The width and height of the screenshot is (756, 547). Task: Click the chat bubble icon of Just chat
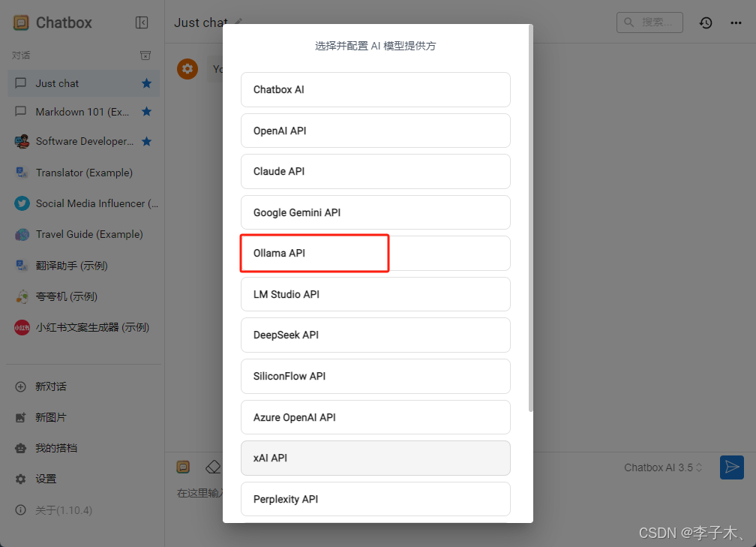pos(21,83)
